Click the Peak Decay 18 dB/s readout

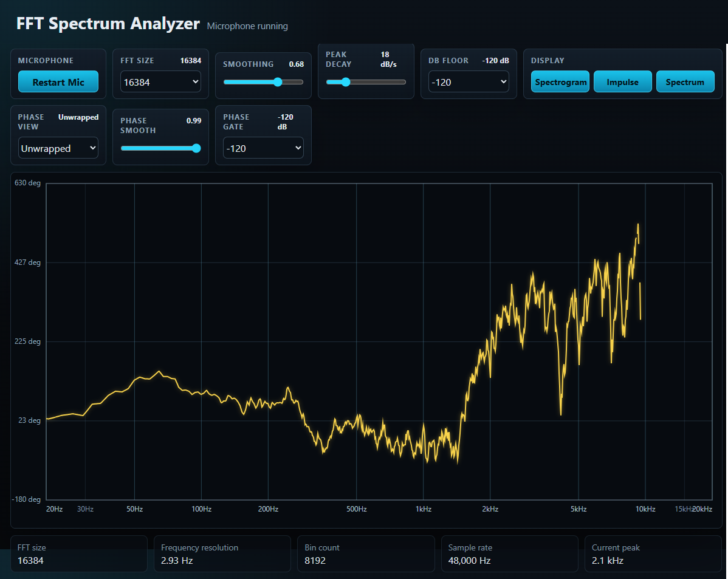coord(388,60)
